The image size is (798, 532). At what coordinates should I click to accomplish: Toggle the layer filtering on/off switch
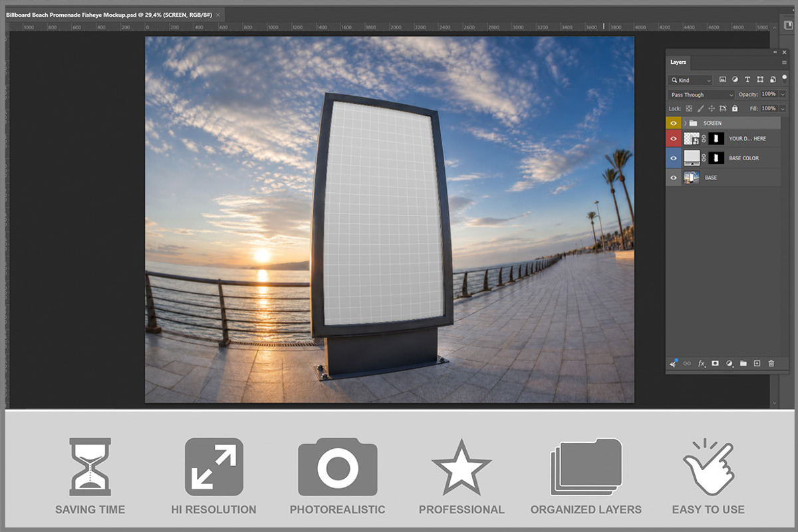click(x=784, y=79)
